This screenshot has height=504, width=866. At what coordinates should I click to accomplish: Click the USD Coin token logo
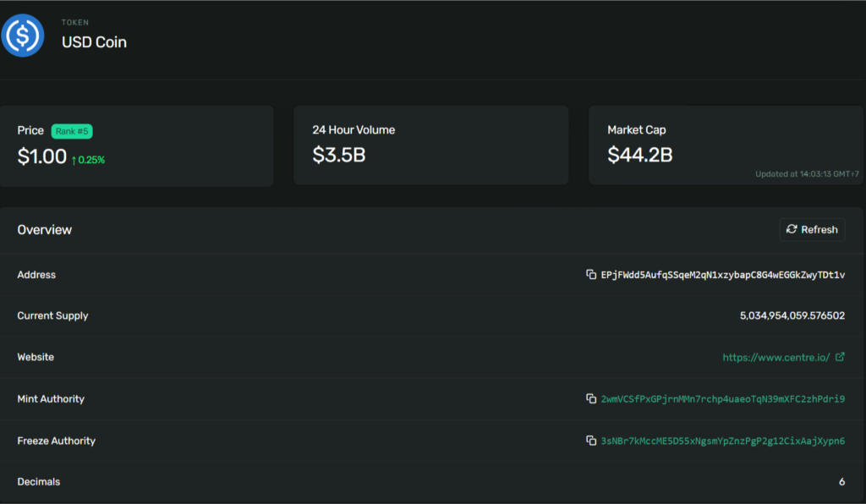[x=23, y=36]
